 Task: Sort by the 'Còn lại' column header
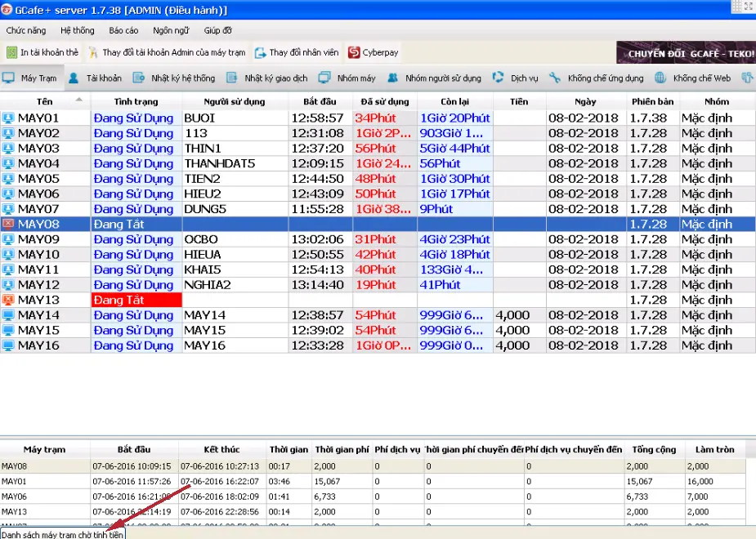click(454, 101)
